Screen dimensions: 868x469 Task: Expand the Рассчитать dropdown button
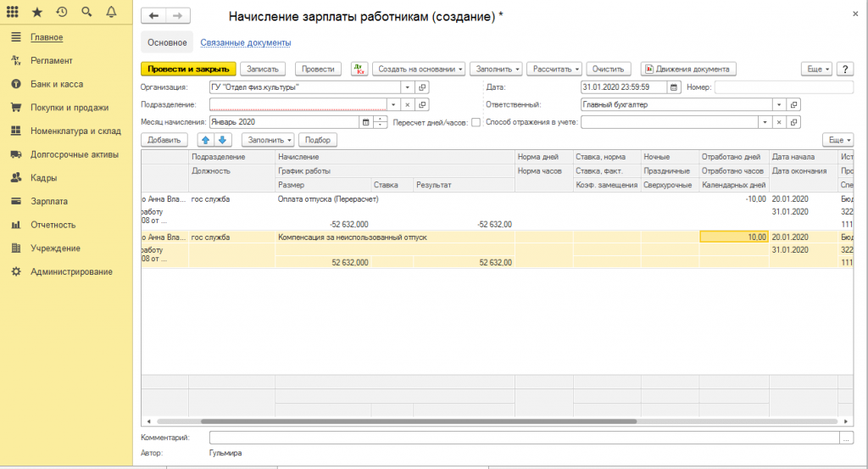point(554,69)
